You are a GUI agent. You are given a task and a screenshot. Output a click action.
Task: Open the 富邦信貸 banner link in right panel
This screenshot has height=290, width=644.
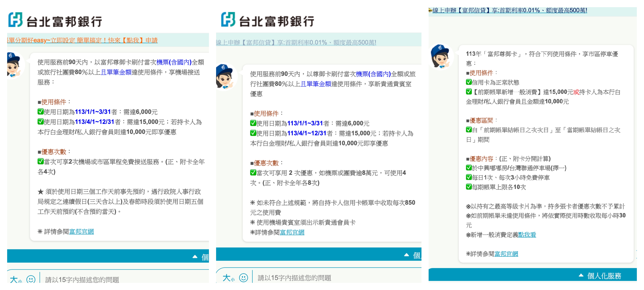509,10
